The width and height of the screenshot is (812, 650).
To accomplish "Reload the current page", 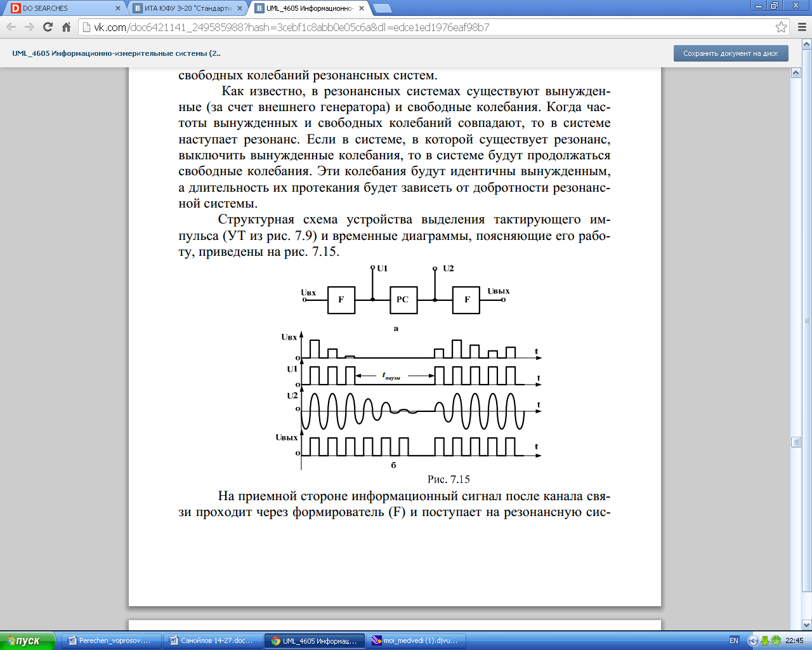I will click(x=48, y=27).
